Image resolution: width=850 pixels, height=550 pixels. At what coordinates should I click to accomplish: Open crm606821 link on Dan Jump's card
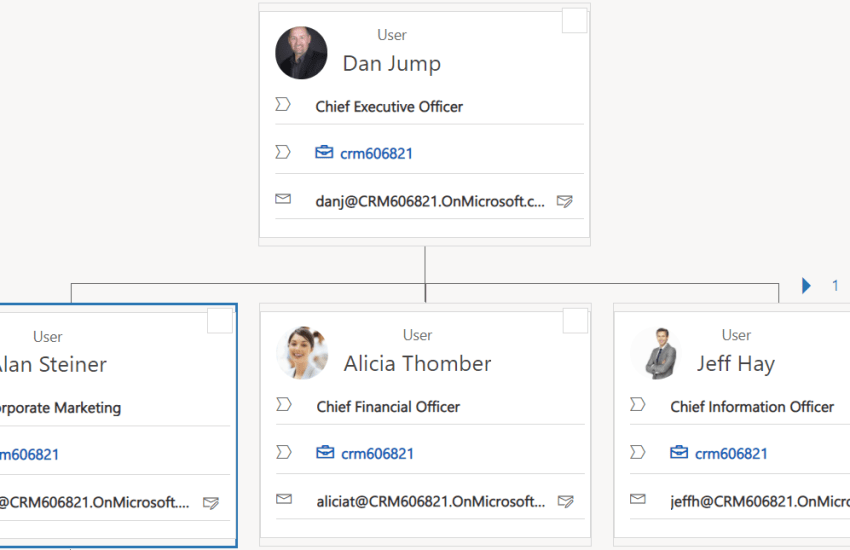[376, 153]
